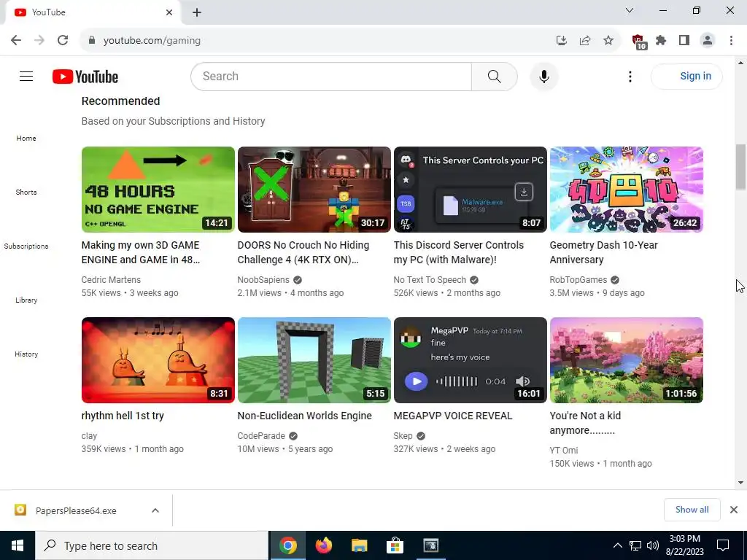Click the magnifier search button
Screen dimensions: 747x560
click(495, 76)
